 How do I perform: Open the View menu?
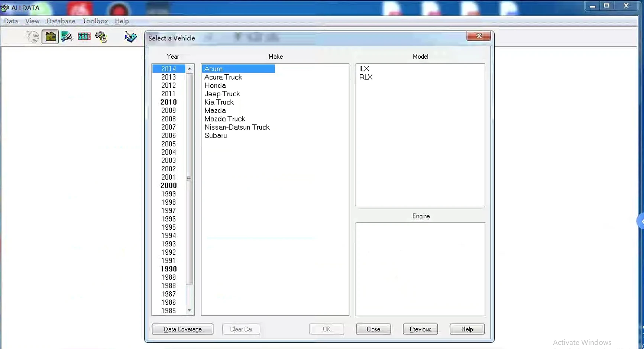coord(32,21)
